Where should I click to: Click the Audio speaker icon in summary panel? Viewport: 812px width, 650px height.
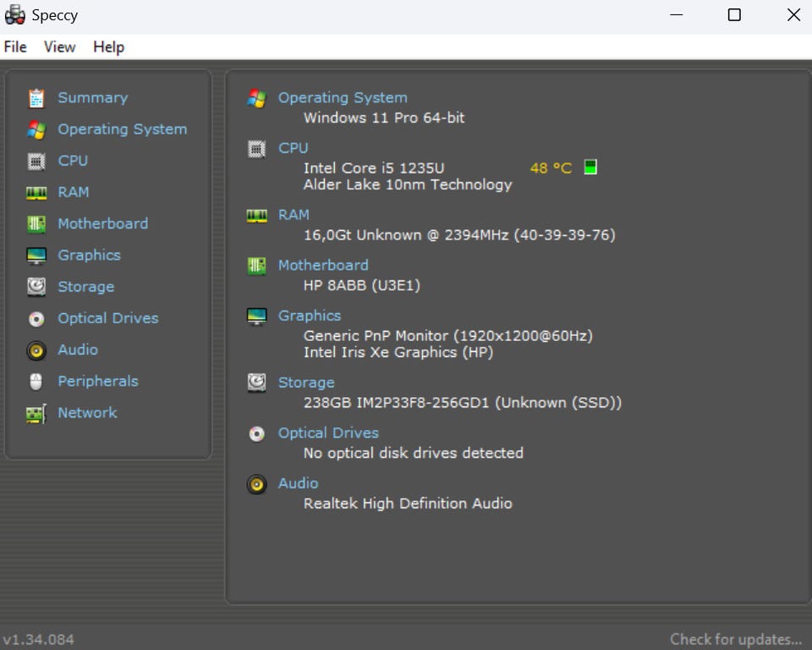(257, 484)
